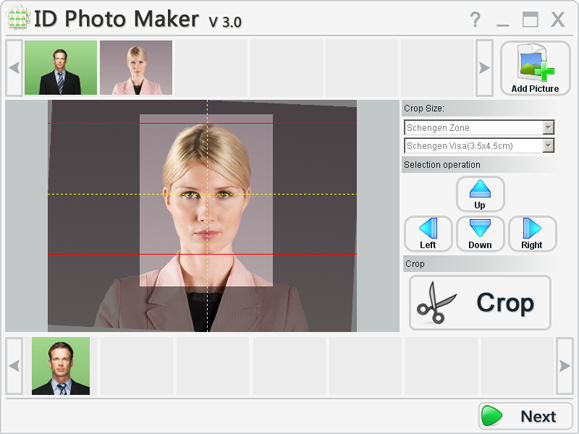The height and width of the screenshot is (434, 579).
Task: Click the ID Photo Maker app logo icon
Action: click(x=18, y=17)
